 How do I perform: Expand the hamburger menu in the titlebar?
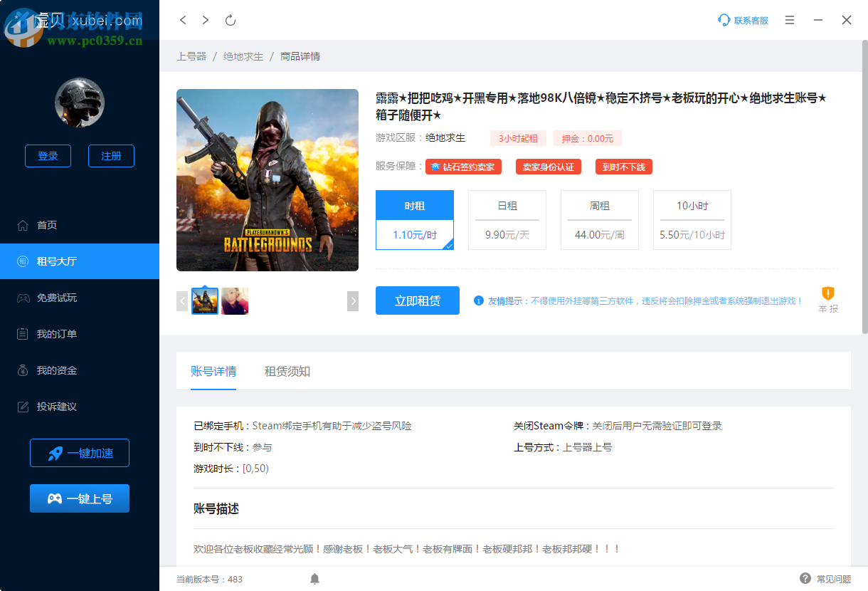789,20
